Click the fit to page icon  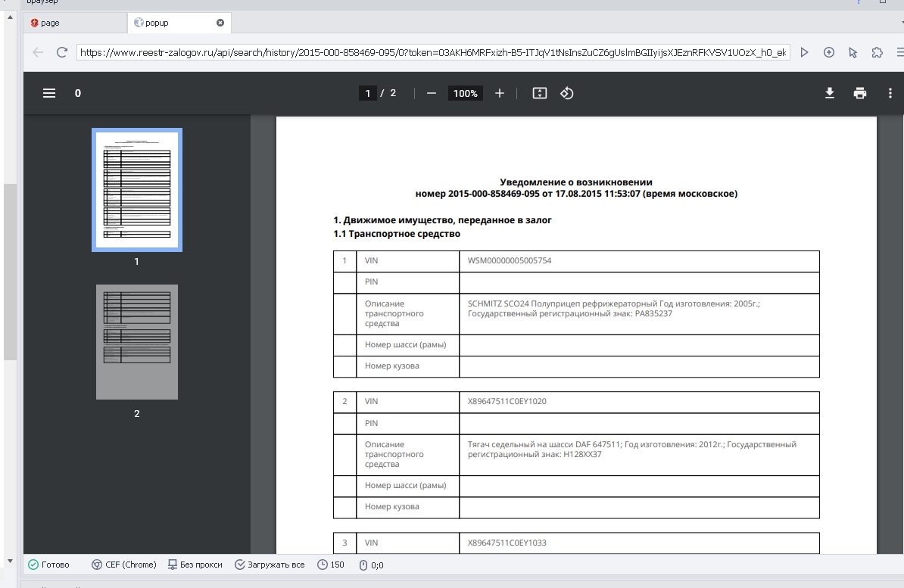pyautogui.click(x=540, y=93)
